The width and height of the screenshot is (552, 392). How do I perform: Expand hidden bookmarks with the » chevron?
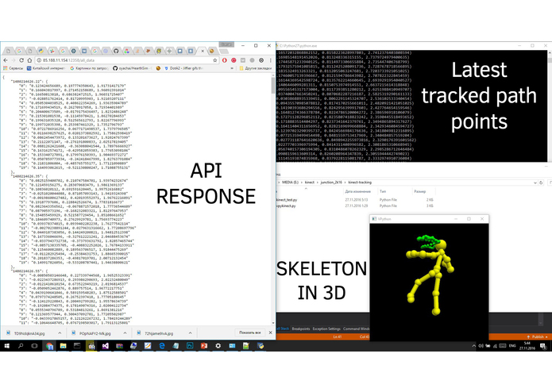pyautogui.click(x=232, y=68)
